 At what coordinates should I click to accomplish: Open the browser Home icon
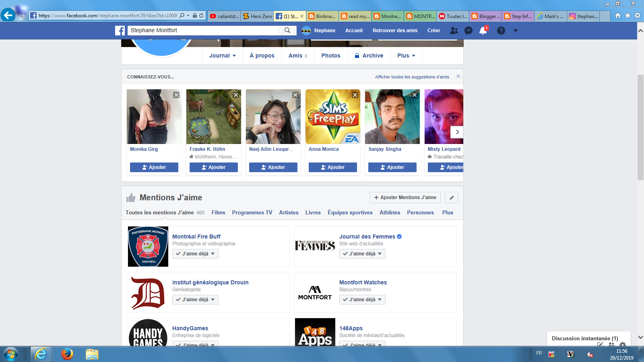pyautogui.click(x=618, y=16)
